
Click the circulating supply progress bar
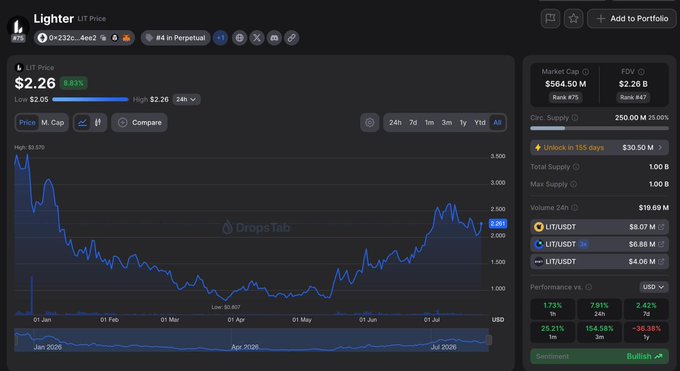tap(599, 128)
